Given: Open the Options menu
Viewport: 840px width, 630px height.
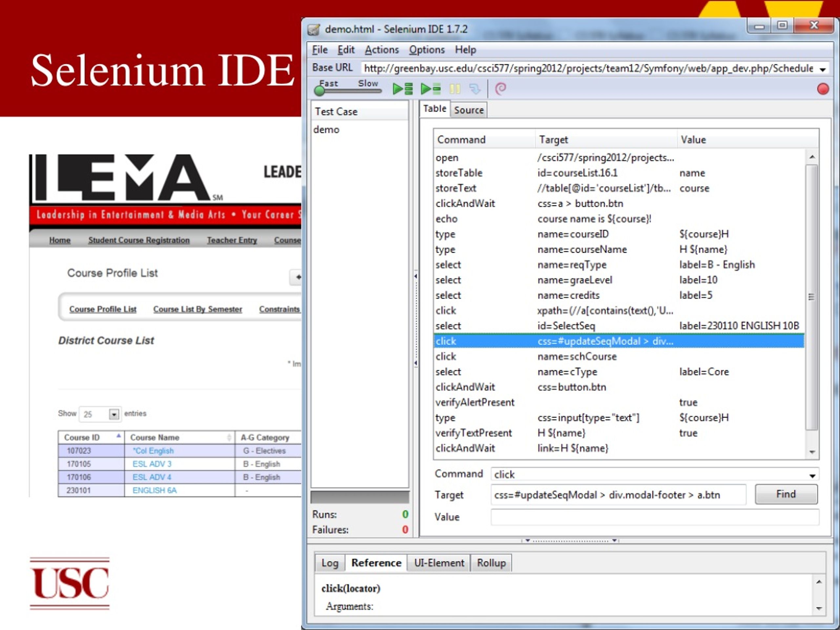Looking at the screenshot, I should [x=427, y=50].
